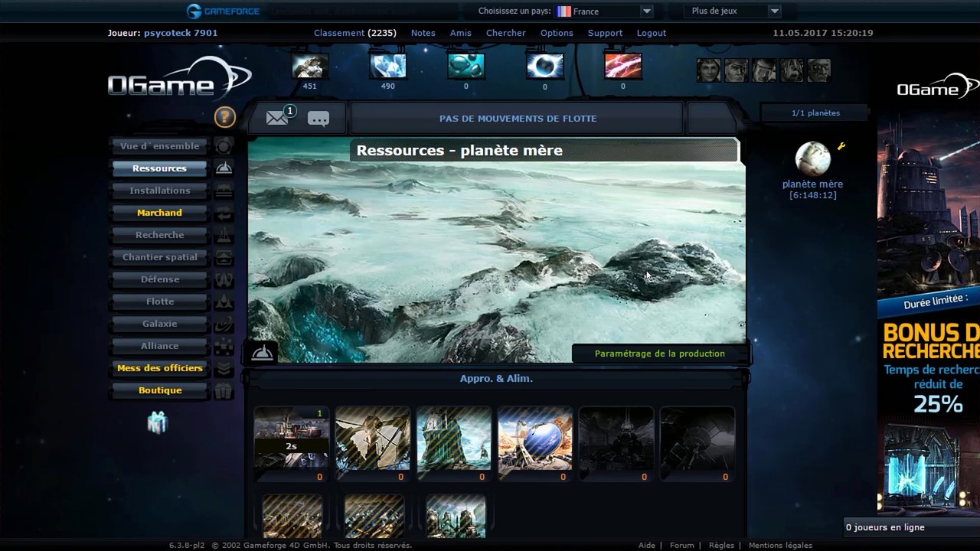Image resolution: width=980 pixels, height=551 pixels.
Task: Click the icon beside Ressources menu item
Action: [x=224, y=168]
